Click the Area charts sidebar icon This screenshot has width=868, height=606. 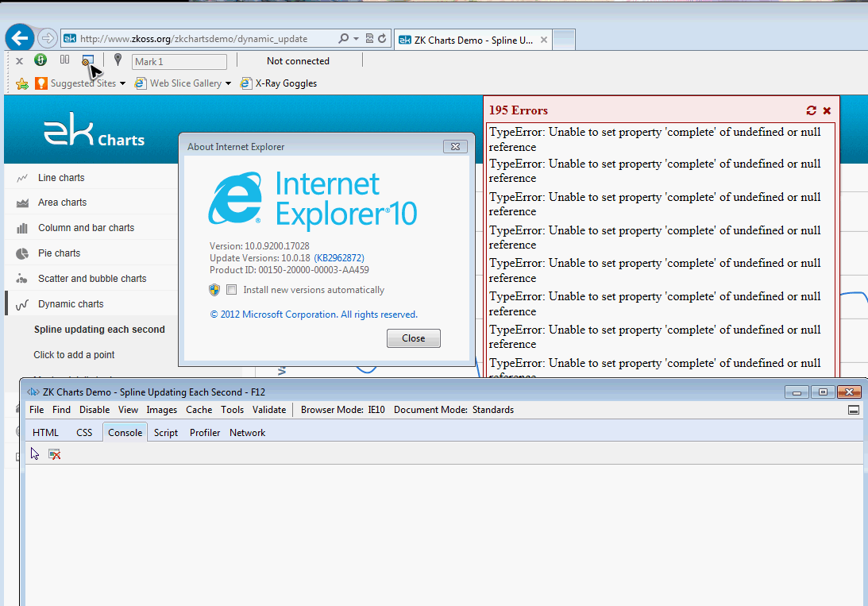[22, 203]
